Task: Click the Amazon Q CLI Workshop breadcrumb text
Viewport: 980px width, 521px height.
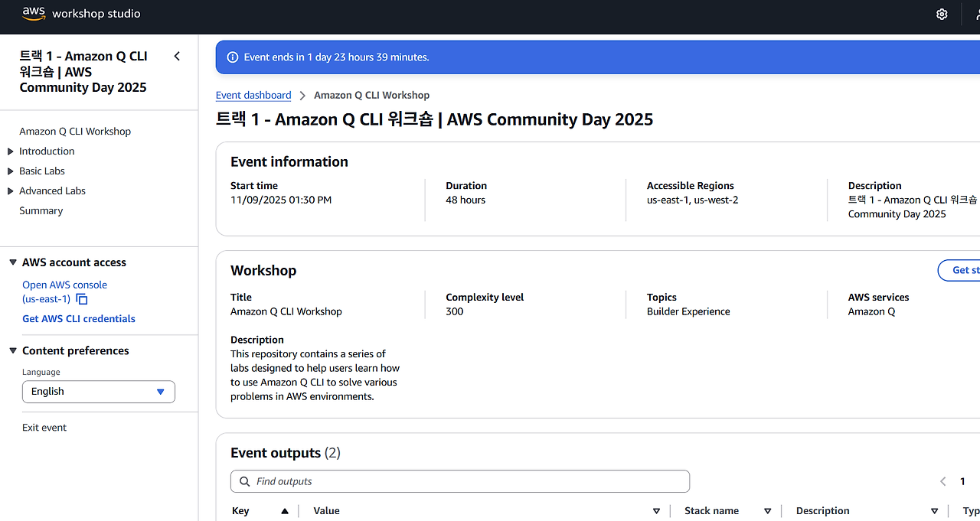Action: coord(372,96)
